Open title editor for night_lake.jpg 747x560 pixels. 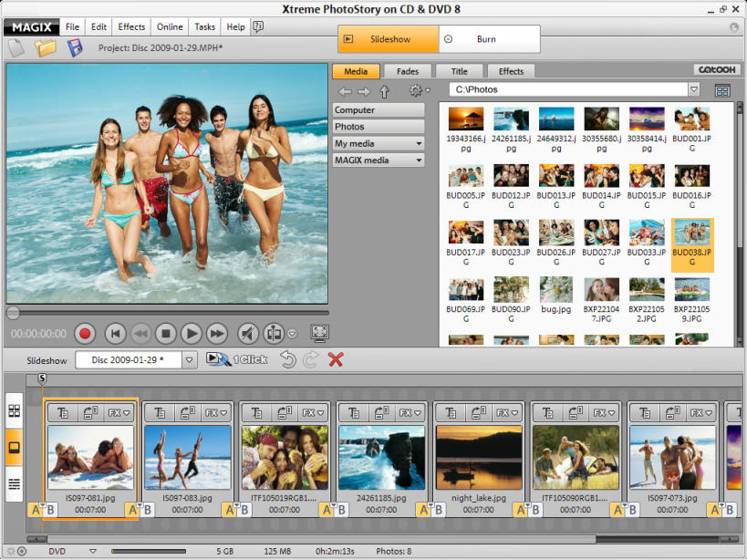pyautogui.click(x=451, y=413)
